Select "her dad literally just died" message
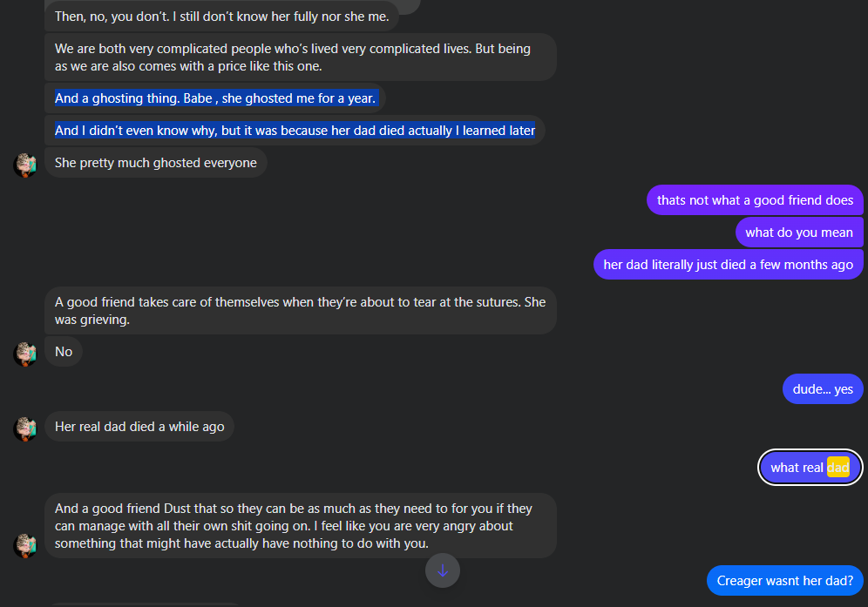 (x=728, y=265)
